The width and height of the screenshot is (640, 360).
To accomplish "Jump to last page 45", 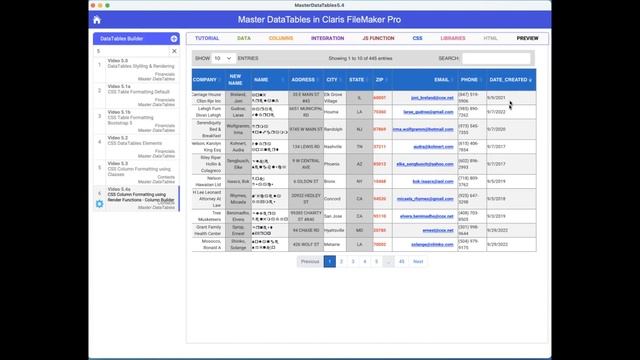I will point(402,262).
